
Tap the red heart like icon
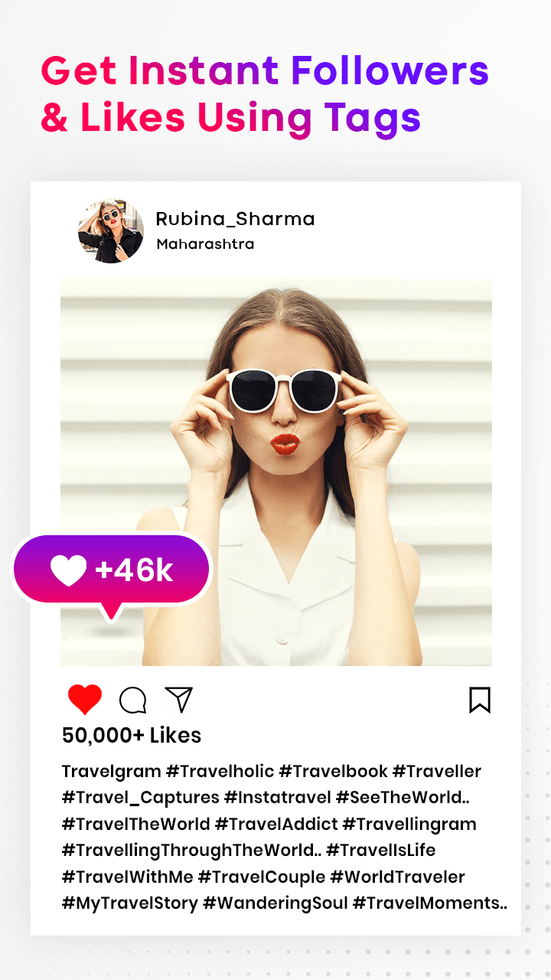click(85, 699)
